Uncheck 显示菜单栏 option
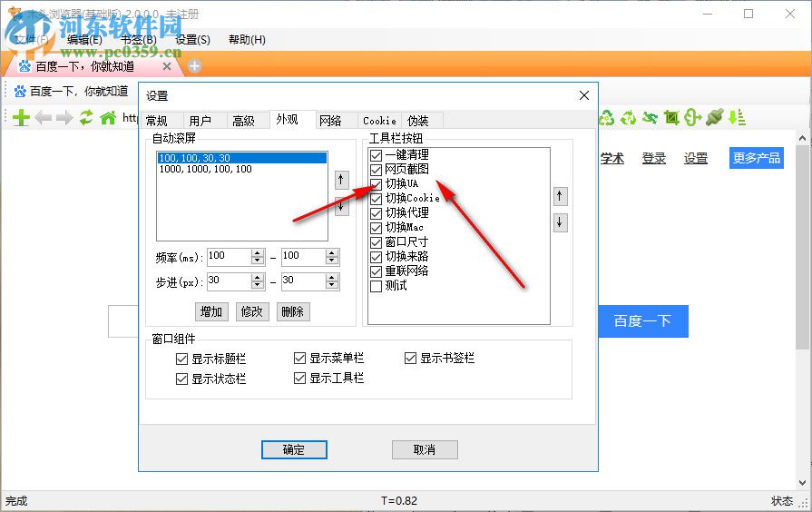The width and height of the screenshot is (812, 512). (299, 358)
